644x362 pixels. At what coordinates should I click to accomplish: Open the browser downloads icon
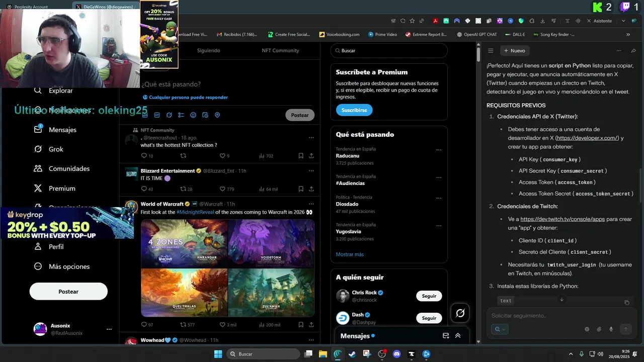point(543,21)
